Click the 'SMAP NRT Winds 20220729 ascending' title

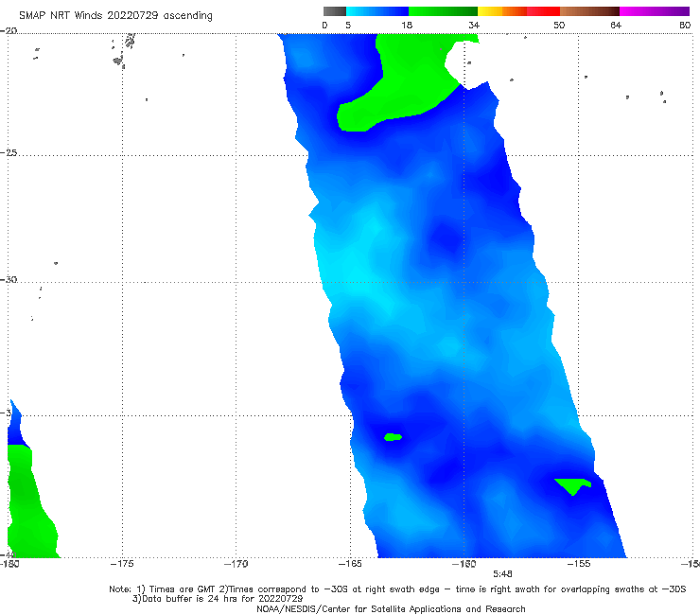[115, 15]
